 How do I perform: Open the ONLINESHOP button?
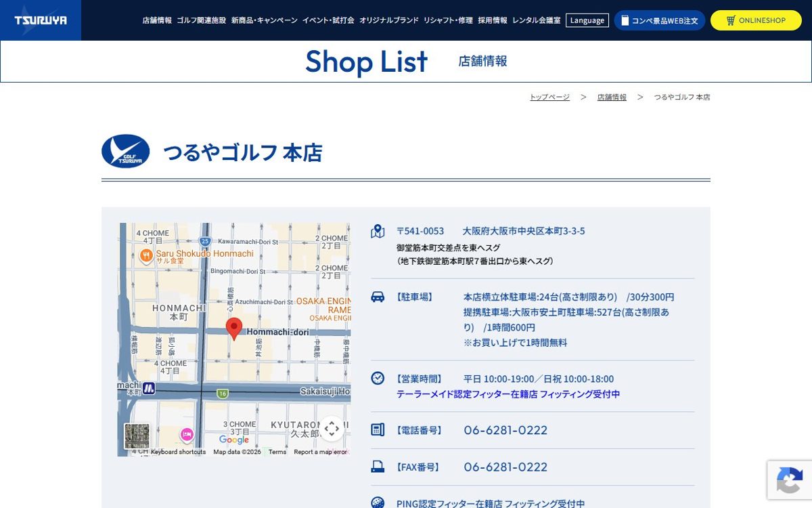click(756, 20)
